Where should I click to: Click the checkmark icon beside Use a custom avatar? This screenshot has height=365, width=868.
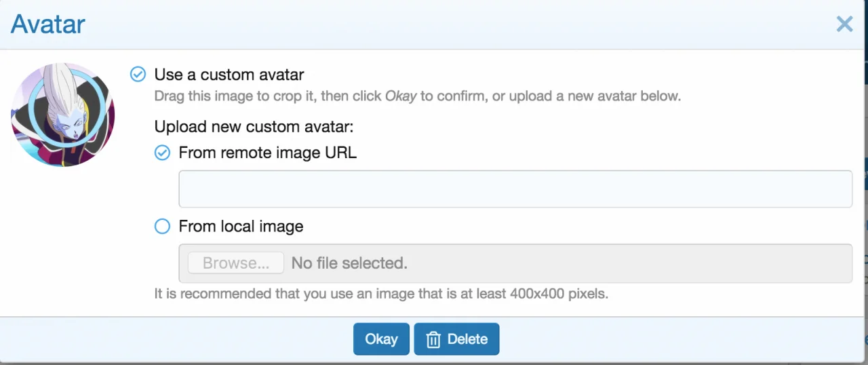pyautogui.click(x=138, y=74)
